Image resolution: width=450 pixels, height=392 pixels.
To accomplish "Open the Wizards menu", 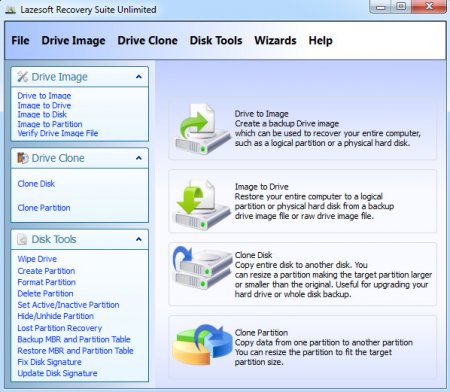I will coord(275,40).
